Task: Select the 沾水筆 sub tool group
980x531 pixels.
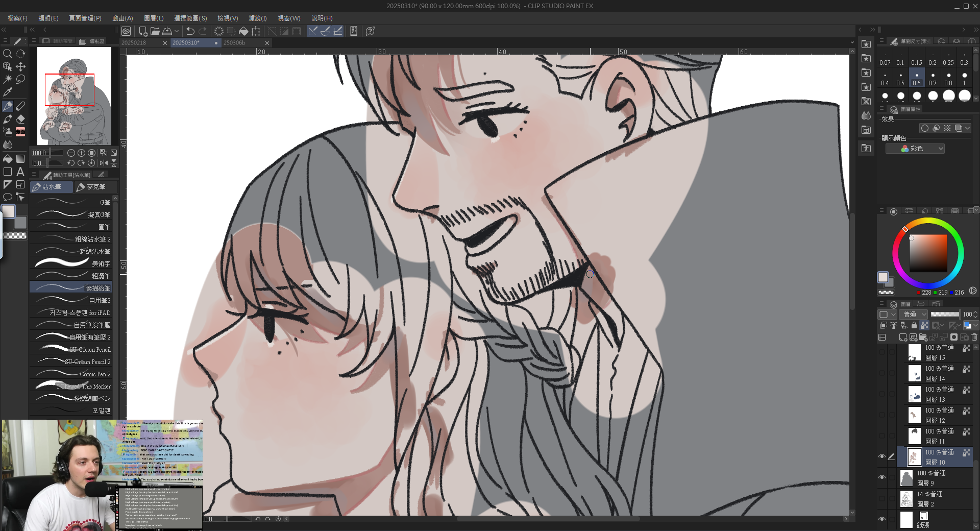Action: click(51, 187)
